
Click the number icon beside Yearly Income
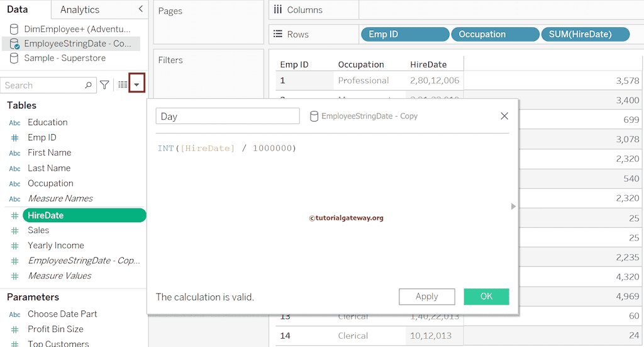click(14, 246)
